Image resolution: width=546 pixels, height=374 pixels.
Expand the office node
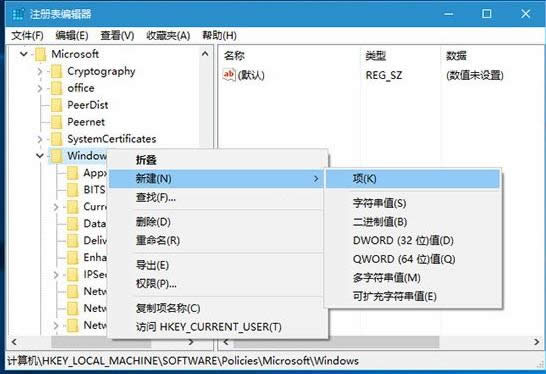pos(39,88)
